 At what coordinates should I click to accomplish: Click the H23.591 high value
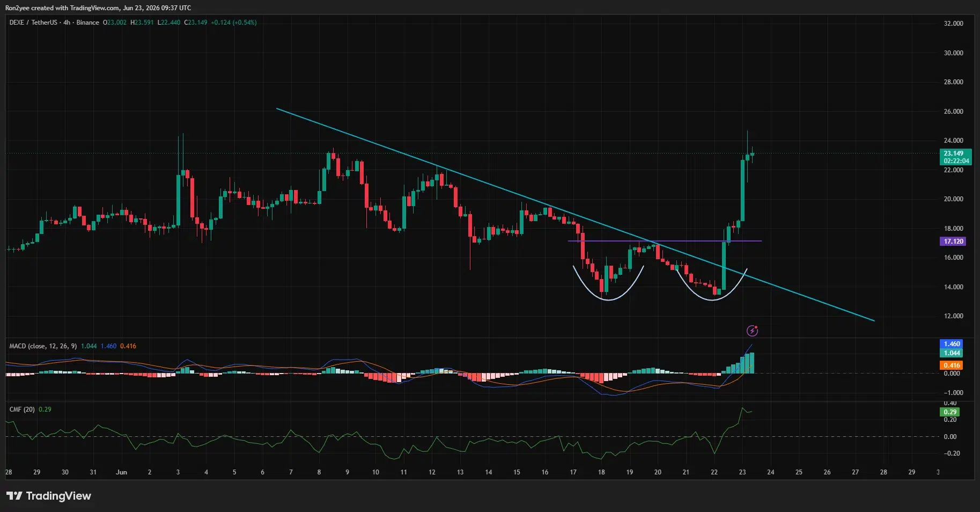click(x=142, y=23)
